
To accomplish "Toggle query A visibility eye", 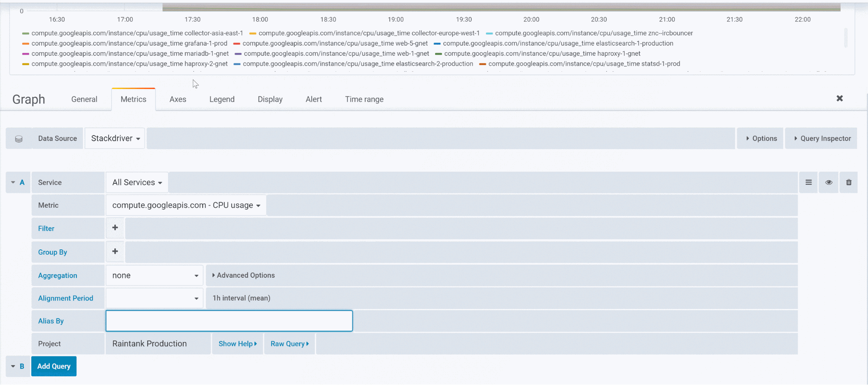I will [829, 183].
